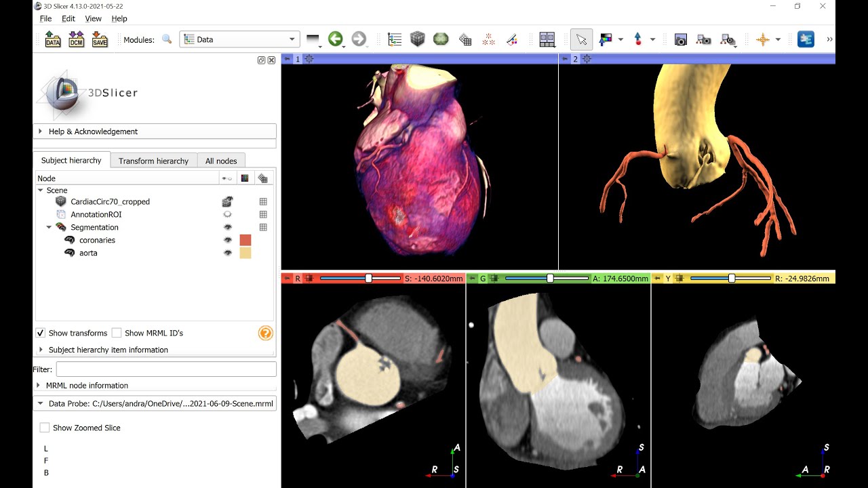Open the Models module green icon
Viewport: 868px width, 488px height.
point(441,39)
